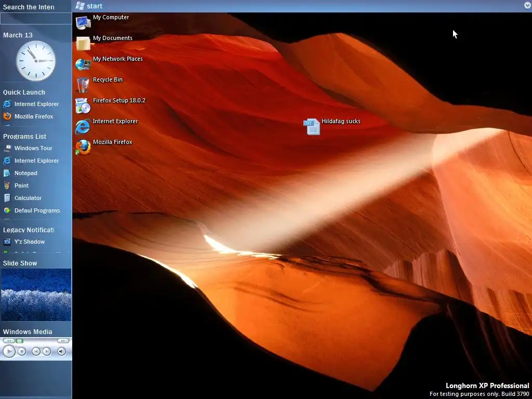Click the green seek indicator in Windows Media
Image resolution: width=532 pixels, height=399 pixels.
click(x=19, y=341)
